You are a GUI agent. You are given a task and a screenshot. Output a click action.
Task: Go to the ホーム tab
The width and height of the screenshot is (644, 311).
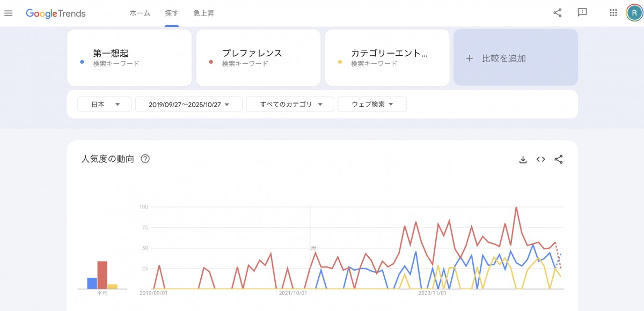coord(140,13)
